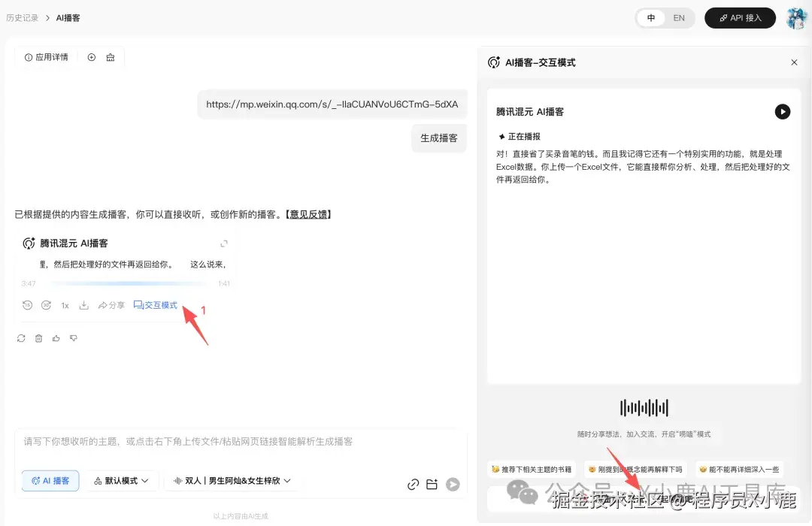Viewport: 812px width, 526px height.
Task: Open 历史记录 from the breadcrumb
Action: 23,17
